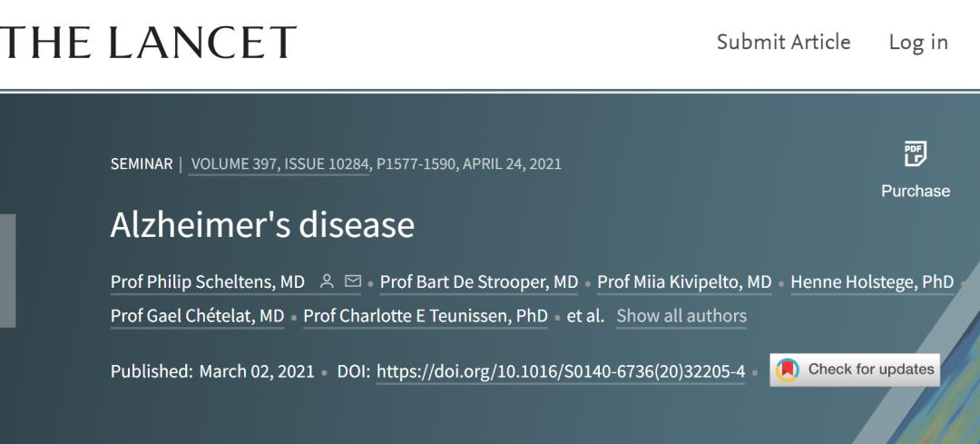
Task: Click the Purchase label
Action: coord(915,191)
